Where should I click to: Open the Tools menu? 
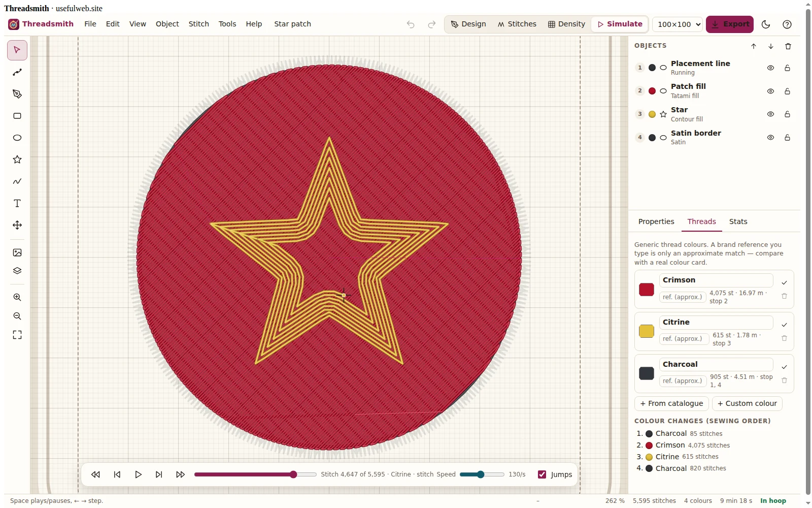[227, 24]
